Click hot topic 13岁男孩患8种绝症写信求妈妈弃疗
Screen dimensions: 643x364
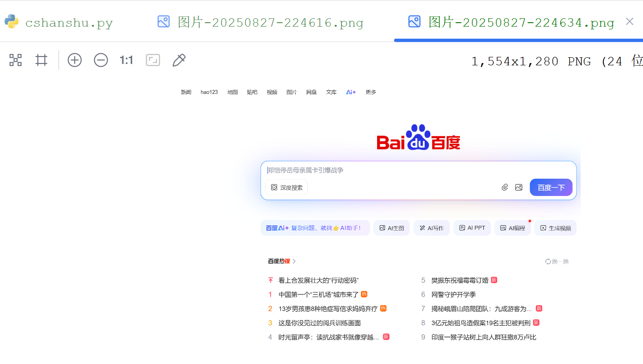(328, 309)
